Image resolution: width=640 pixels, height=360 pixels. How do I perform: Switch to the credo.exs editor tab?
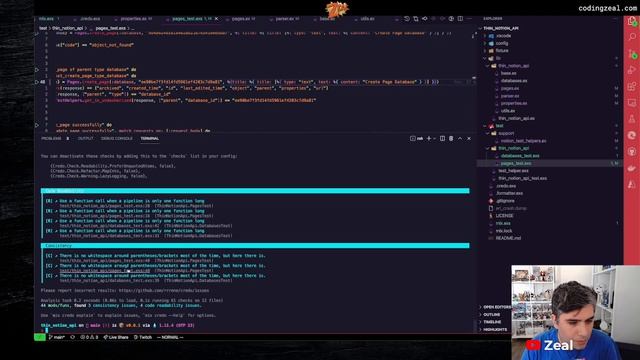90,19
